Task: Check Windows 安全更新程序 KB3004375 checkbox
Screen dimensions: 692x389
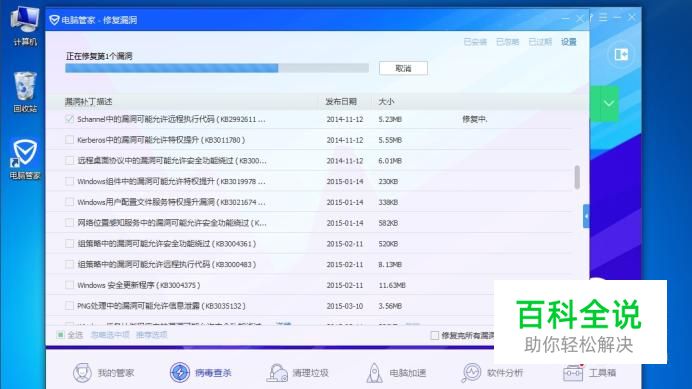Action: click(69, 285)
